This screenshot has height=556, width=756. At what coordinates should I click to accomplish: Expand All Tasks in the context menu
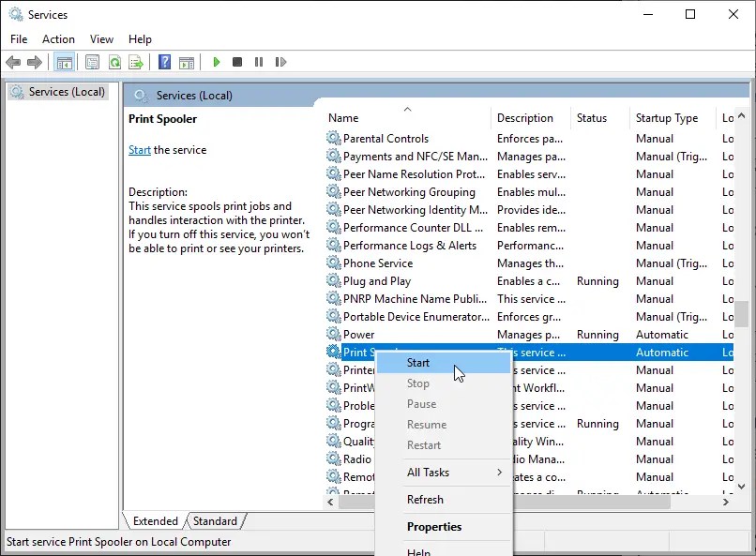pyautogui.click(x=427, y=473)
